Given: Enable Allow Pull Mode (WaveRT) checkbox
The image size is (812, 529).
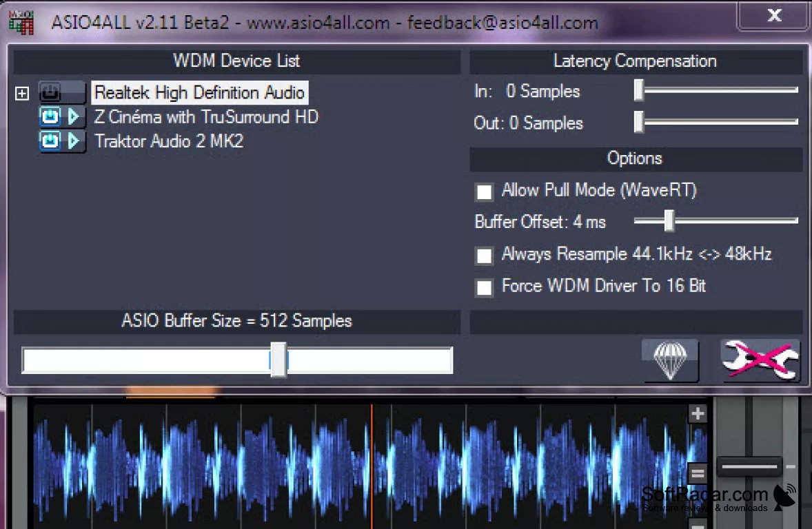Looking at the screenshot, I should tap(484, 191).
